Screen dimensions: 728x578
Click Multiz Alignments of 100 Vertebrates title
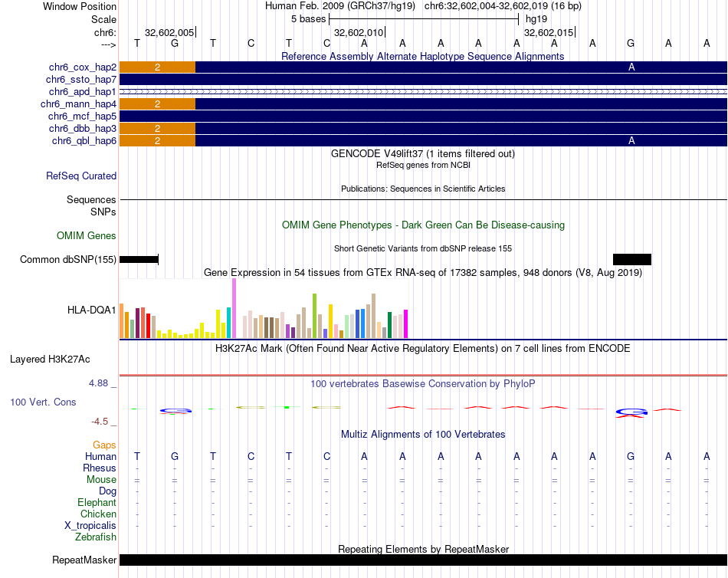[423, 435]
